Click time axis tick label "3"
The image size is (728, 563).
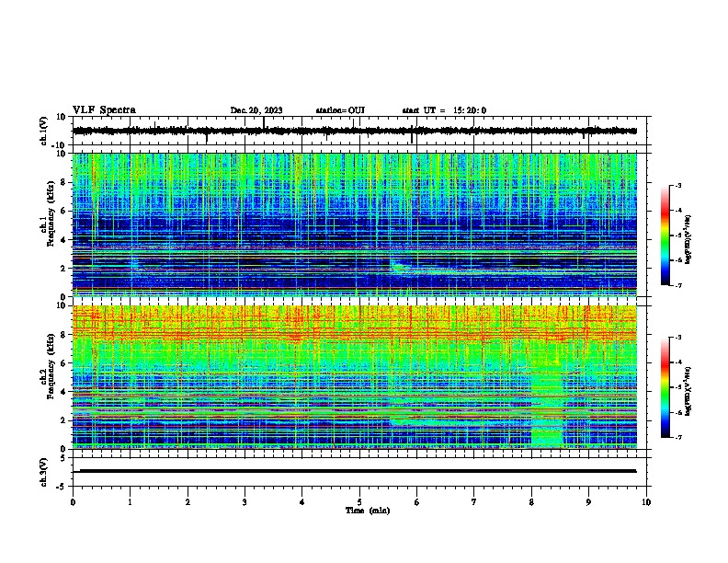pos(245,502)
